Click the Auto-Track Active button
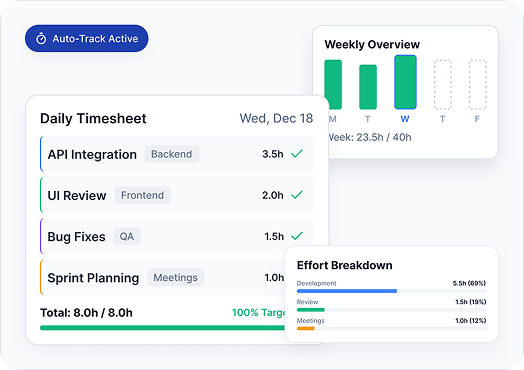 [87, 38]
